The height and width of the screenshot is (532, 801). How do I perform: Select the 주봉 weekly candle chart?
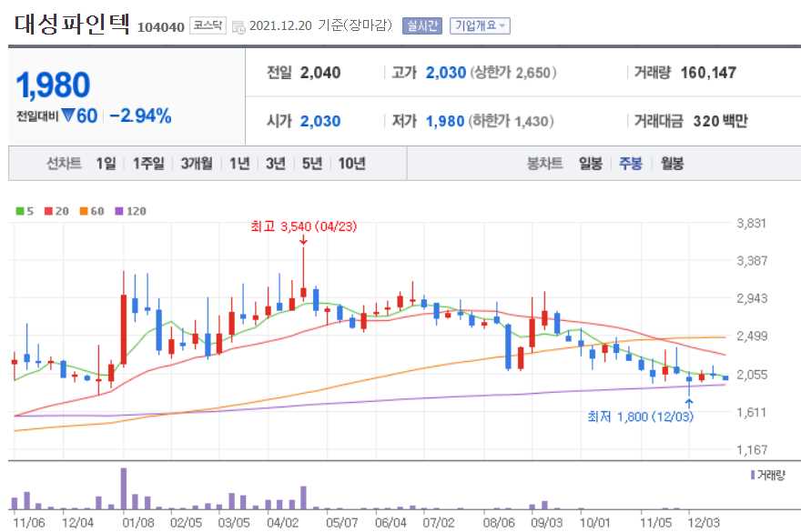tap(631, 164)
